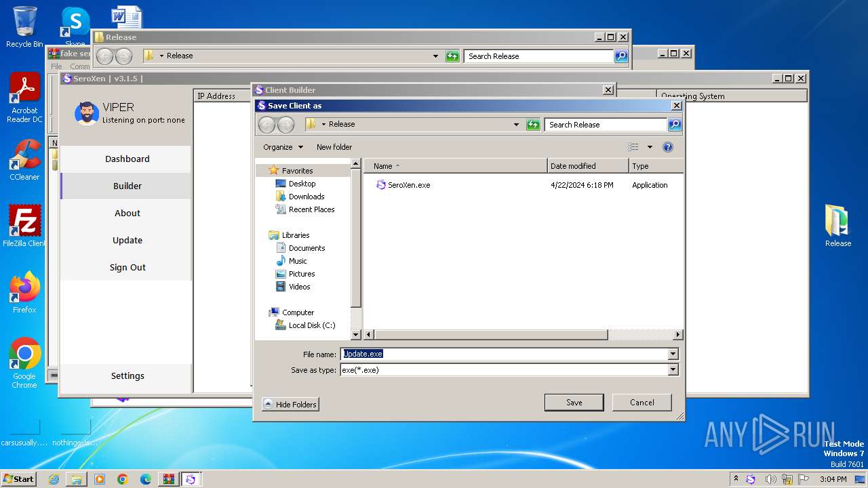This screenshot has height=488, width=868.
Task: Open the Builder tab in SeroXen
Action: click(x=127, y=186)
